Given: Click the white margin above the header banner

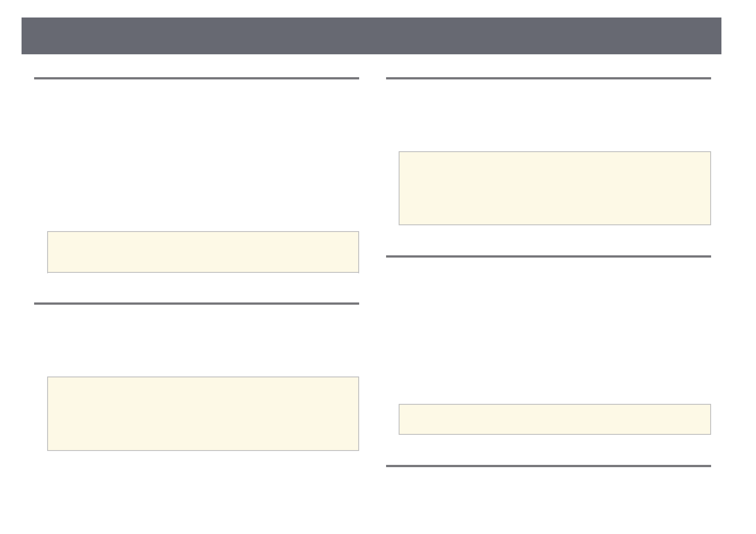Looking at the screenshot, I should pos(371,8).
